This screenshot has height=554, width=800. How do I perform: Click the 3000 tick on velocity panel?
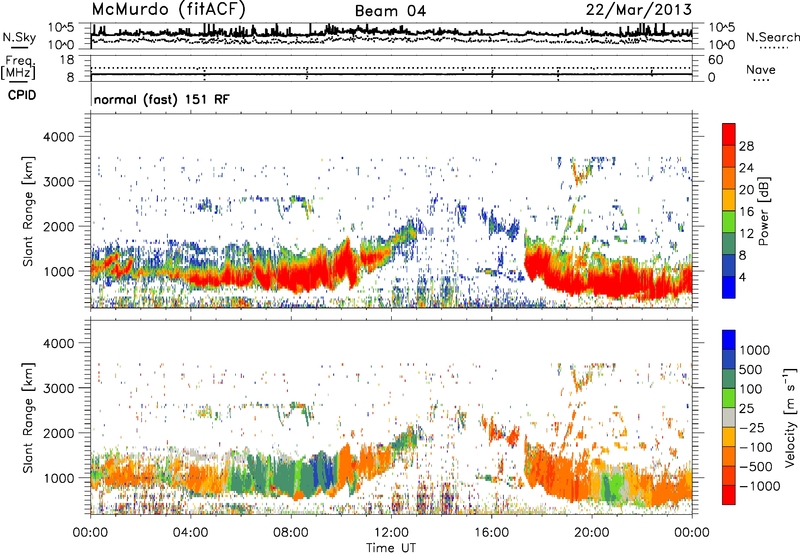click(x=58, y=388)
